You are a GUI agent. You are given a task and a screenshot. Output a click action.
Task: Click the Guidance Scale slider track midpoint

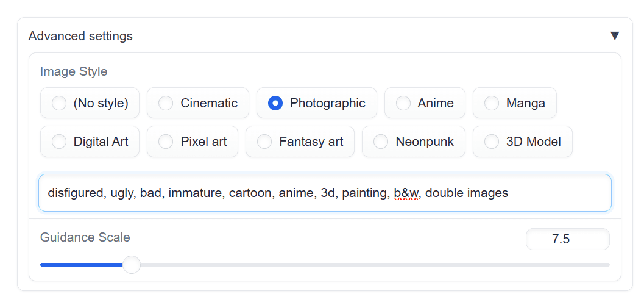tap(325, 265)
